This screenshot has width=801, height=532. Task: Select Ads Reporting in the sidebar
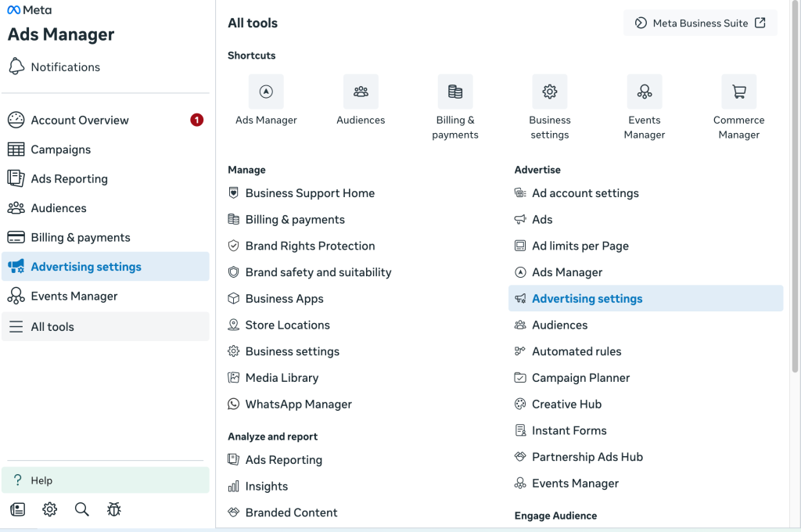pyautogui.click(x=69, y=178)
